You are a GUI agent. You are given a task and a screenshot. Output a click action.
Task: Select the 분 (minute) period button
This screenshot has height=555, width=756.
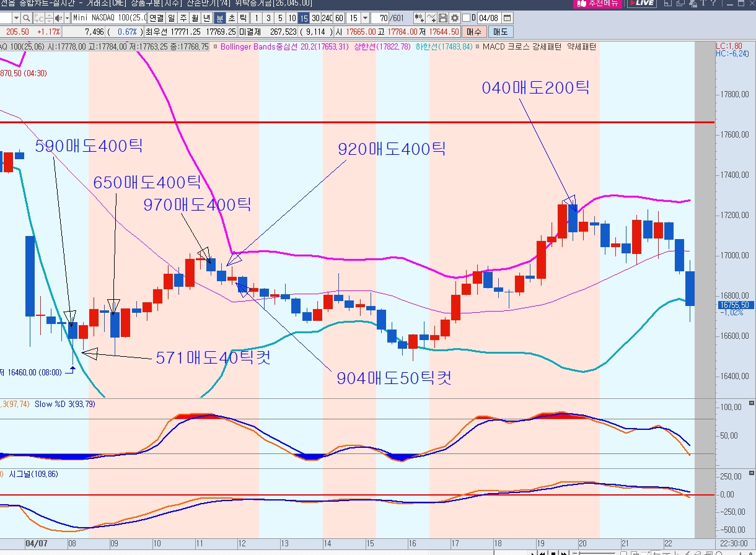tap(219, 18)
